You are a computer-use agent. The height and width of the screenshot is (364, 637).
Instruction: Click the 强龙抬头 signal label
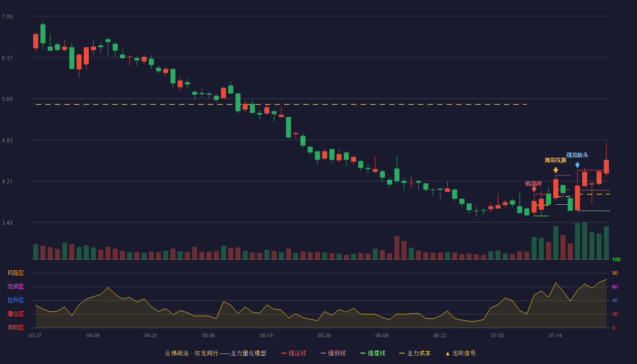coord(577,155)
